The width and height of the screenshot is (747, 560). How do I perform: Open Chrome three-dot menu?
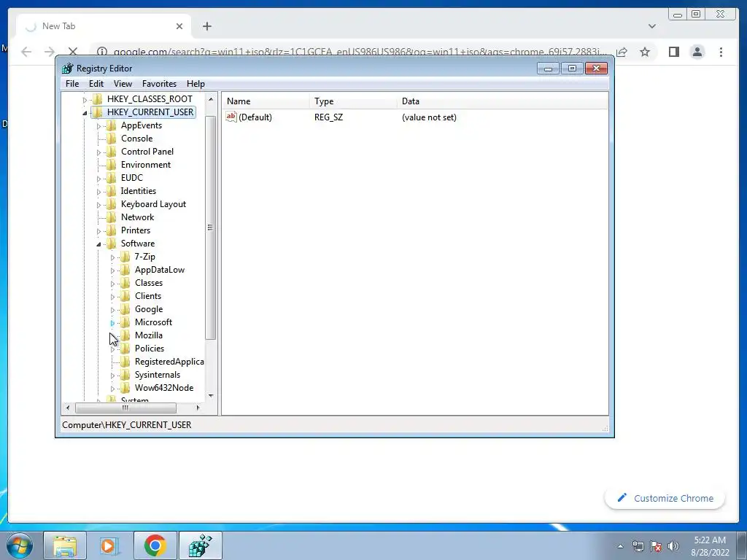[721, 52]
